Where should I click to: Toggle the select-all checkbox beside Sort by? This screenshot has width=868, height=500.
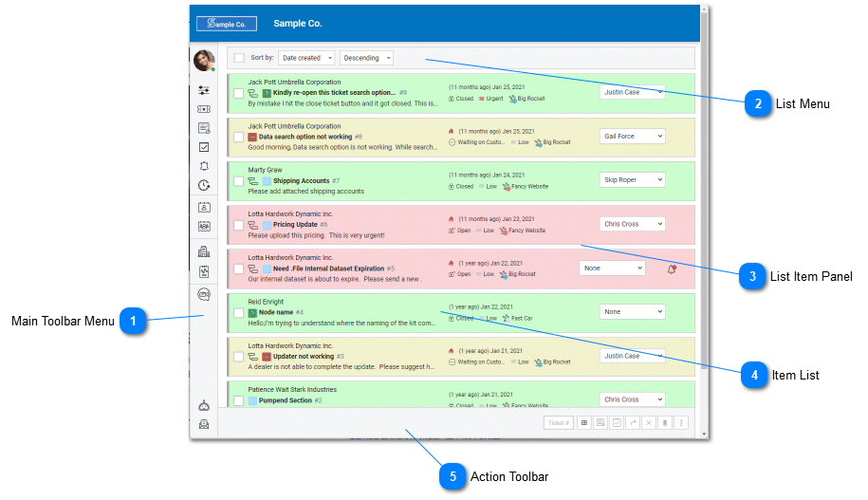[x=239, y=58]
